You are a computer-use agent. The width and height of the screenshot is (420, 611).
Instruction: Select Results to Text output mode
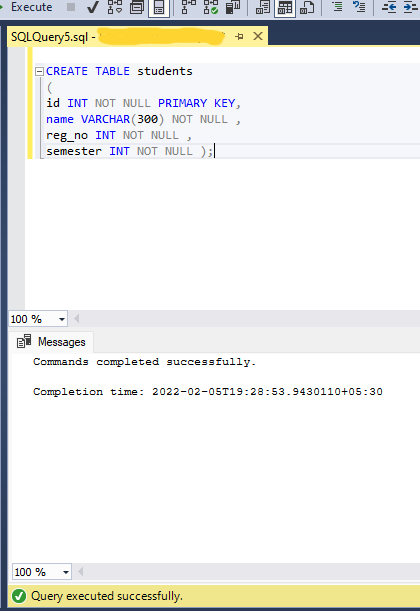[x=263, y=7]
